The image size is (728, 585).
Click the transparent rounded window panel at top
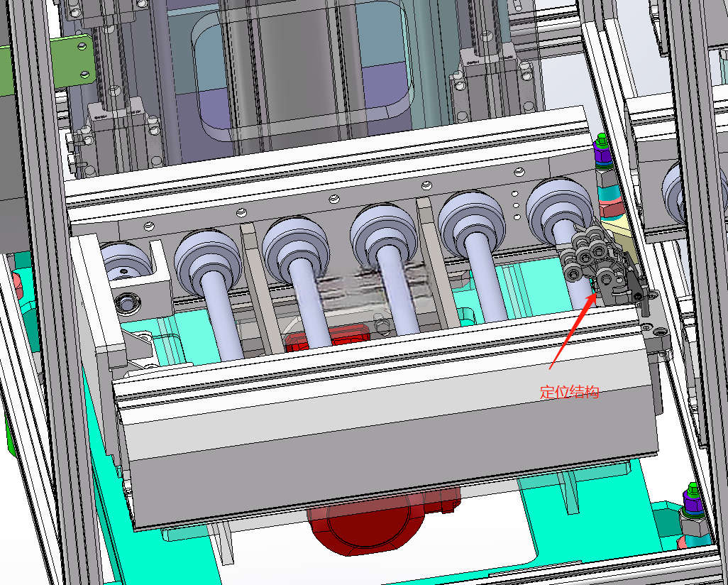(302, 71)
